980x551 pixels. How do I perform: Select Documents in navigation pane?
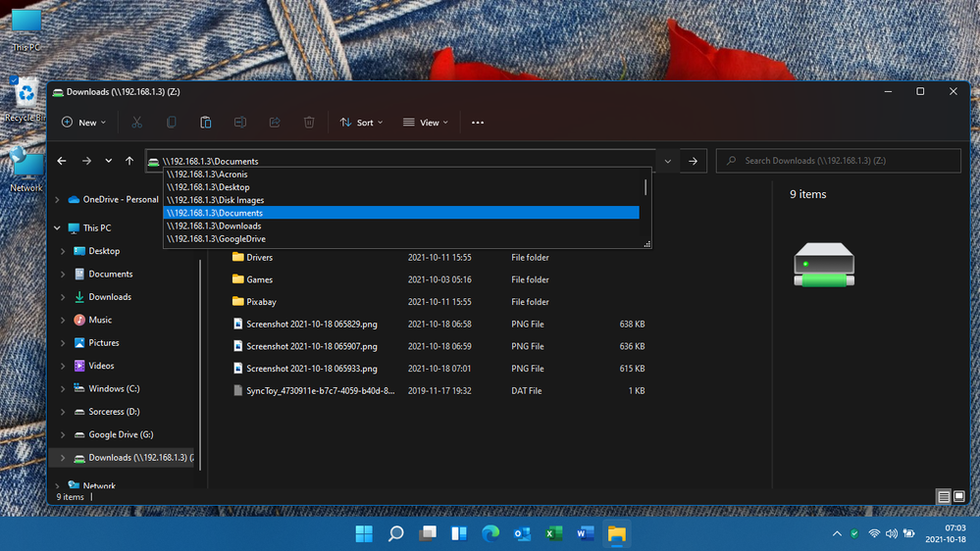[x=110, y=275]
